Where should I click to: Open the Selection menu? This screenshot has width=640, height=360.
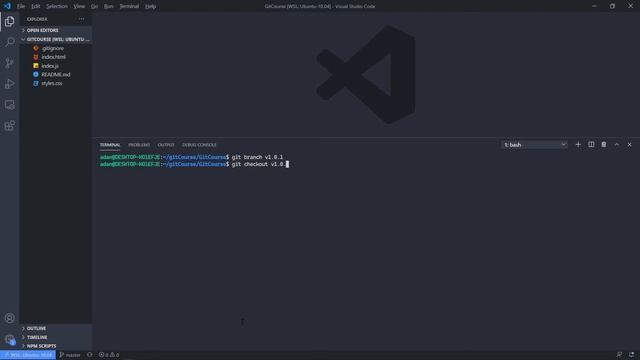57,6
